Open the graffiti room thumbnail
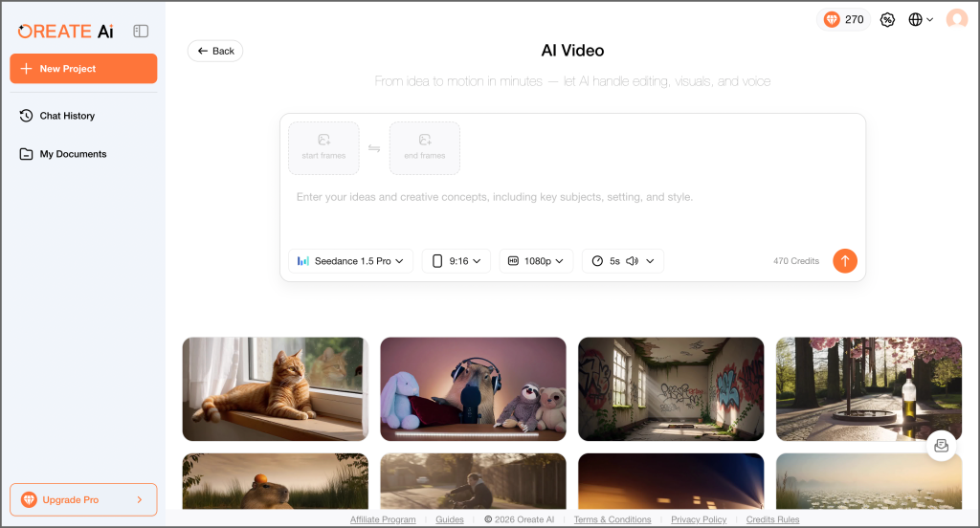The image size is (980, 528). 671,389
